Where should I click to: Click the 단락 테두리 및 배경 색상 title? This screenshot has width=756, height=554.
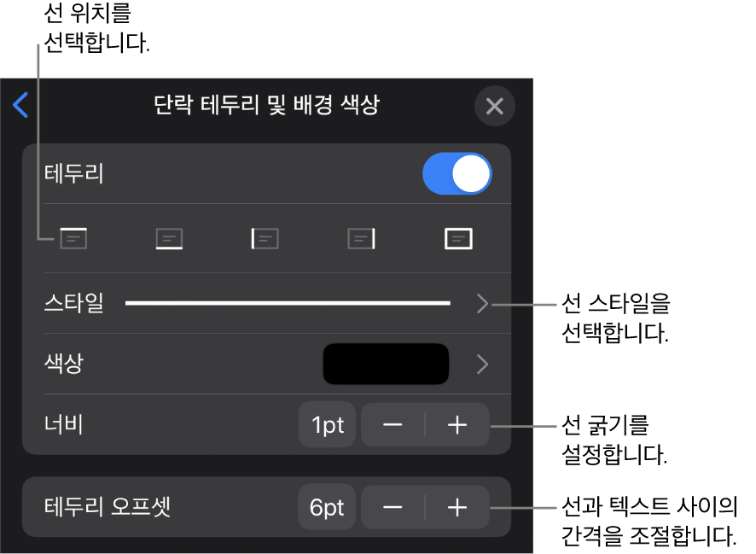point(266,105)
